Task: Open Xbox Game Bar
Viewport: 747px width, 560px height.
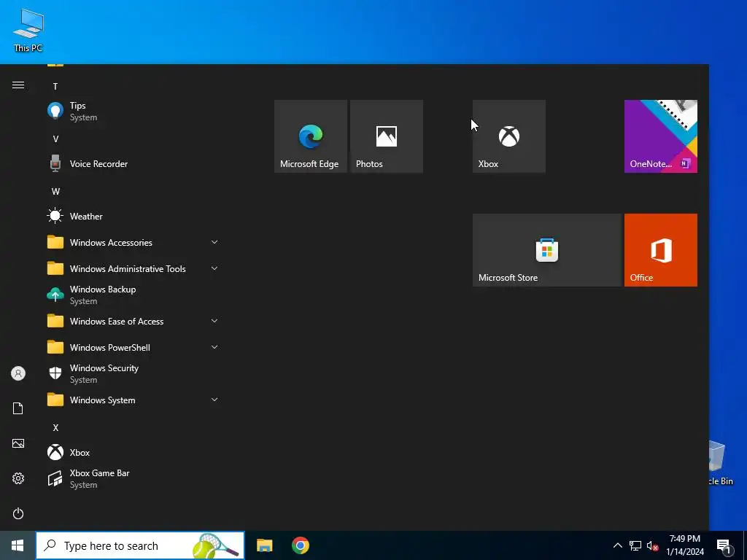Action: (x=133, y=478)
